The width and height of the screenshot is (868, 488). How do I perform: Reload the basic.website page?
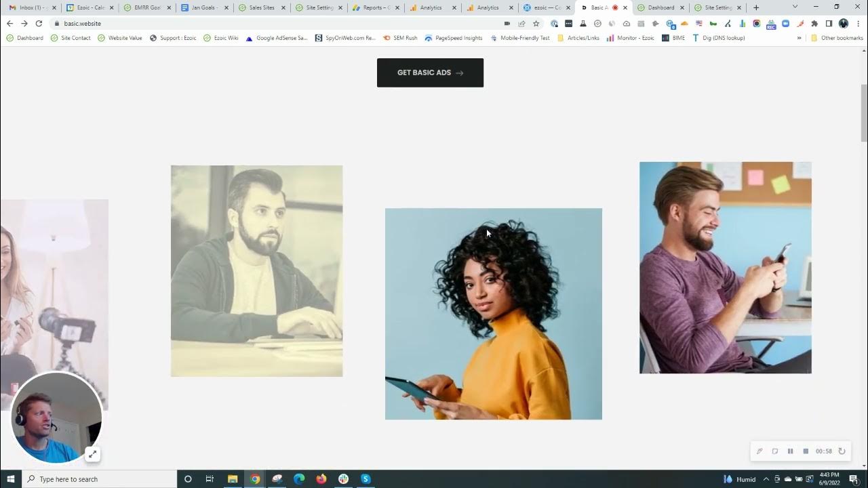click(x=39, y=23)
